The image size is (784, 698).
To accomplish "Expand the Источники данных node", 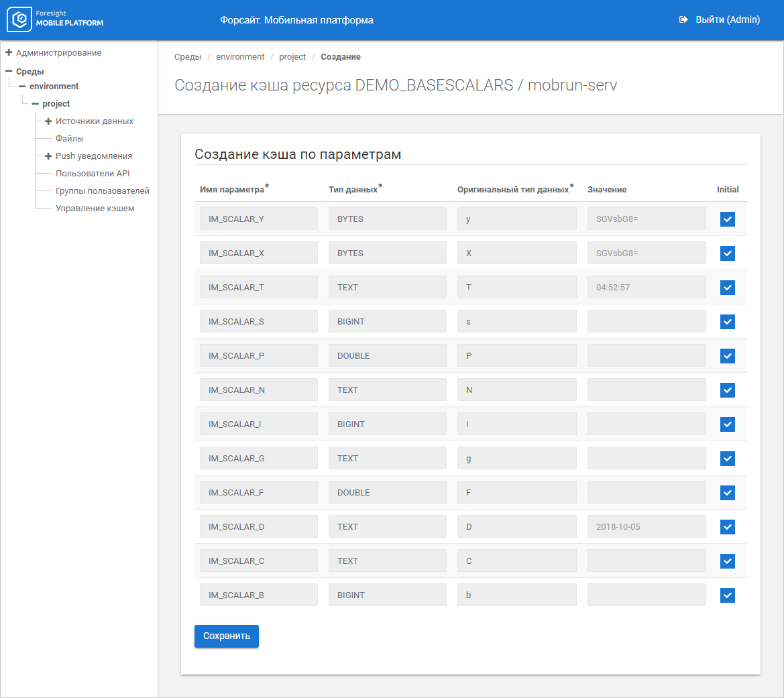I will 48,121.
